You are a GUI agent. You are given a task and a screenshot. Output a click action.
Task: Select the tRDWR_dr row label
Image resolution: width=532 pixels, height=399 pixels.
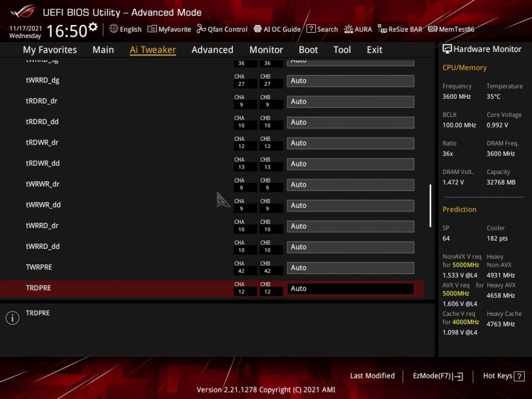point(42,142)
